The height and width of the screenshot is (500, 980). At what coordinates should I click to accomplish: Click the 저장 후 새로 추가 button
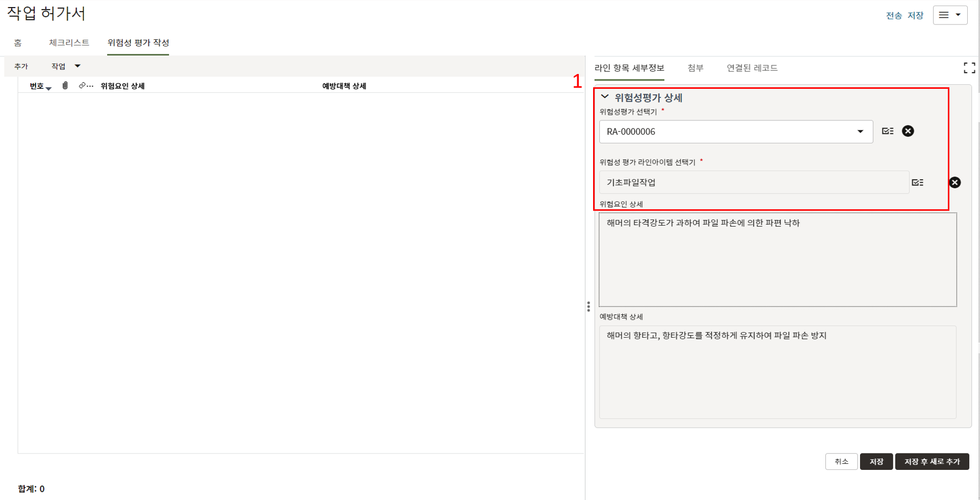pos(932,462)
